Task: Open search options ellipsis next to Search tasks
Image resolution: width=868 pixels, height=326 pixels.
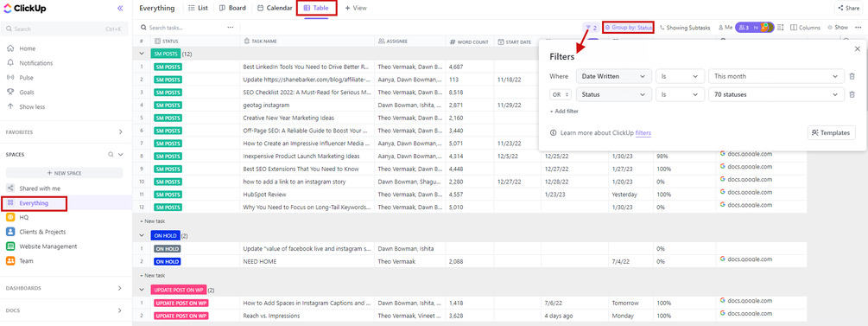Action: tap(231, 27)
